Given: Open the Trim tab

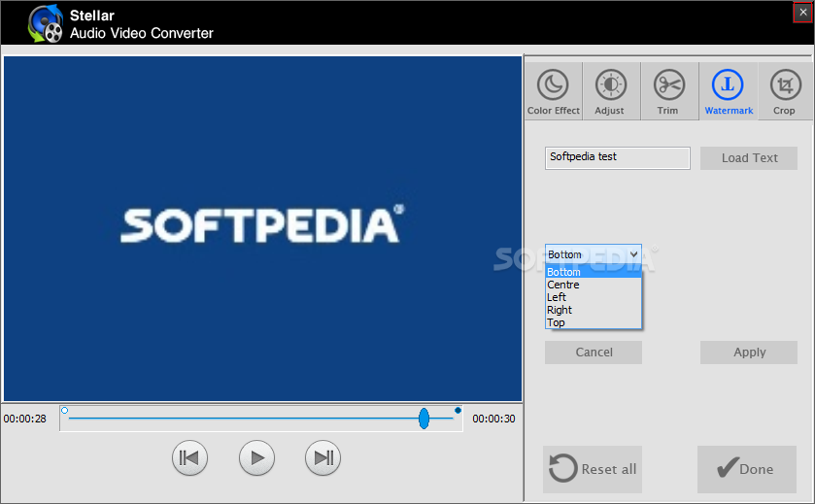Looking at the screenshot, I should coord(669,91).
